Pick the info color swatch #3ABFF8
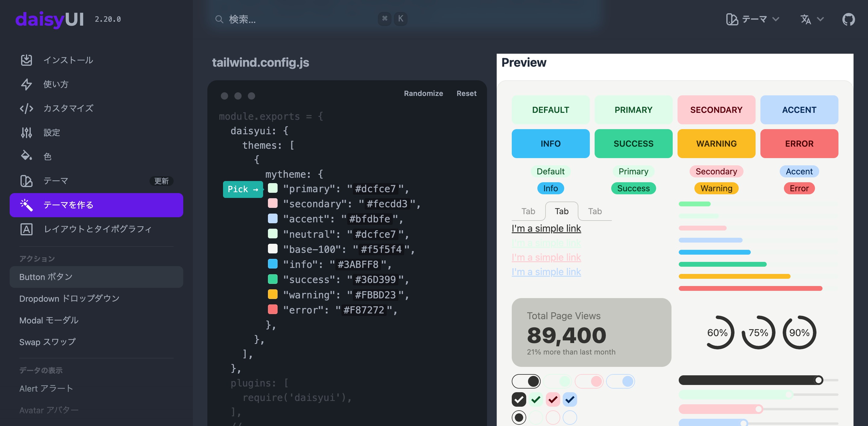The width and height of the screenshot is (868, 426). (272, 264)
